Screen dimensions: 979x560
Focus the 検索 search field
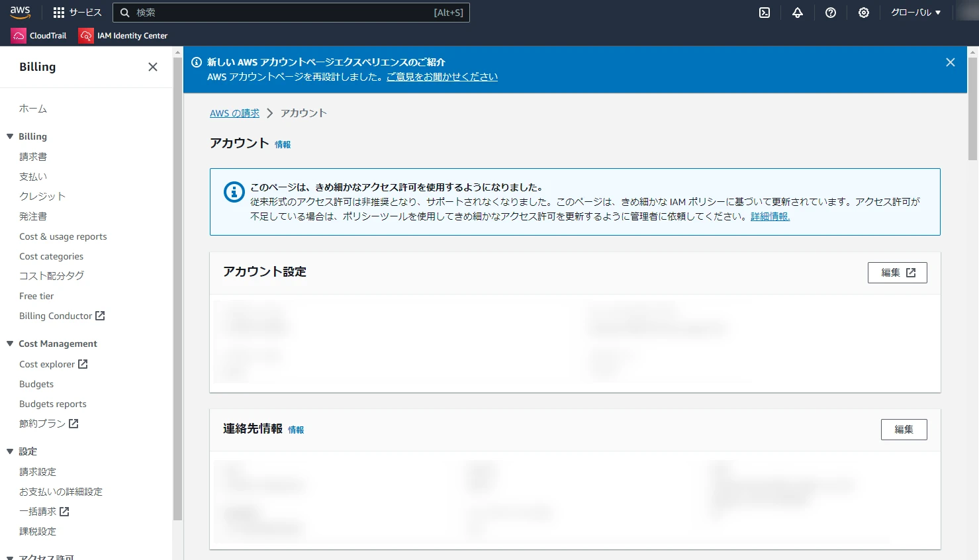pyautogui.click(x=291, y=13)
